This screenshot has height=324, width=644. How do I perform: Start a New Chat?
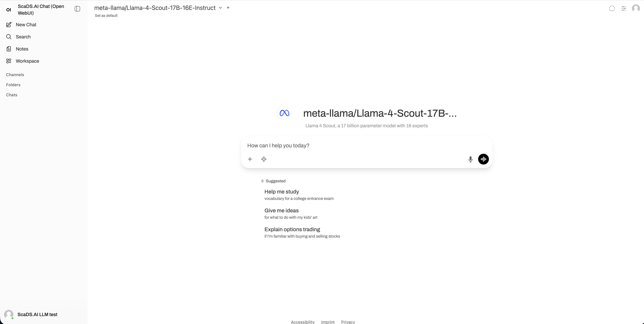coord(26,25)
